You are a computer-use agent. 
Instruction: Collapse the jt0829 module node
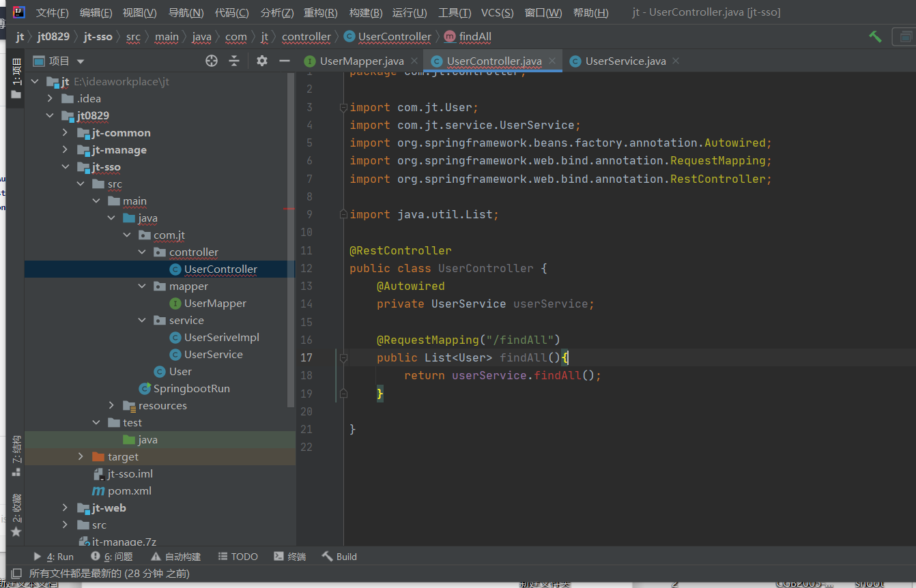click(50, 116)
